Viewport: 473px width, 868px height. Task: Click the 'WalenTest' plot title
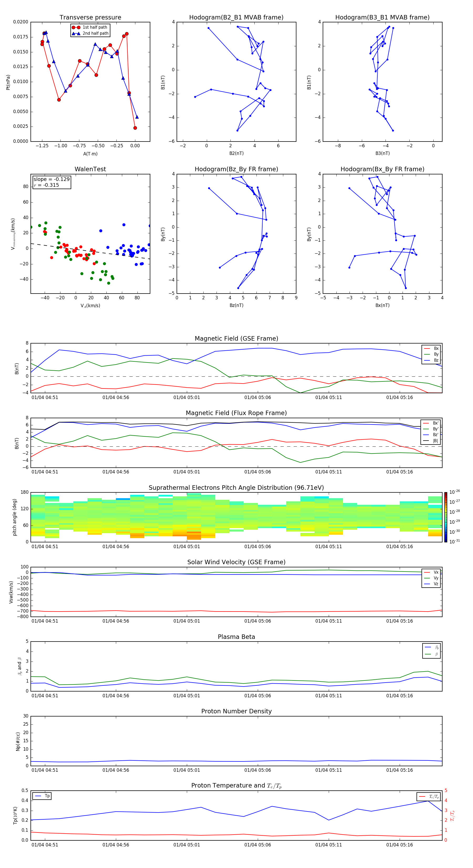click(90, 169)
